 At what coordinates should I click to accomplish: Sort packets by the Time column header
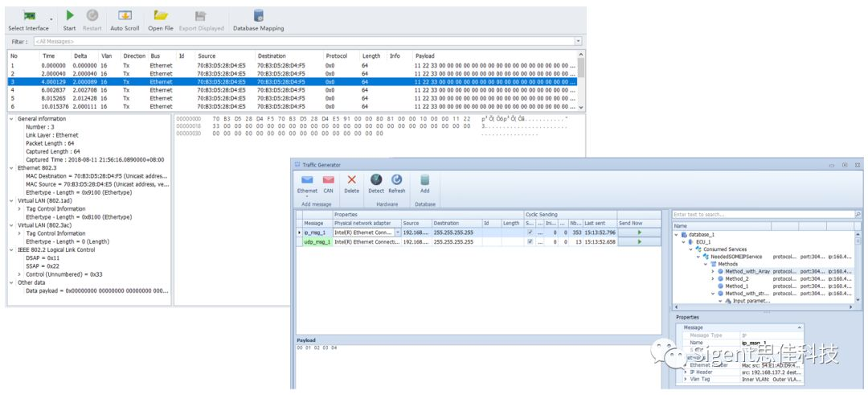pos(49,56)
